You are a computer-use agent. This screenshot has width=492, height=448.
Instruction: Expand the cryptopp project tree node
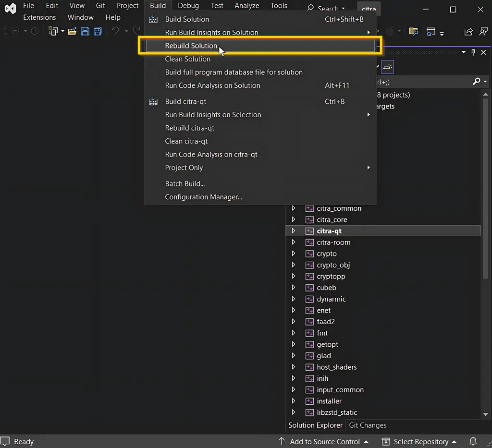click(294, 276)
